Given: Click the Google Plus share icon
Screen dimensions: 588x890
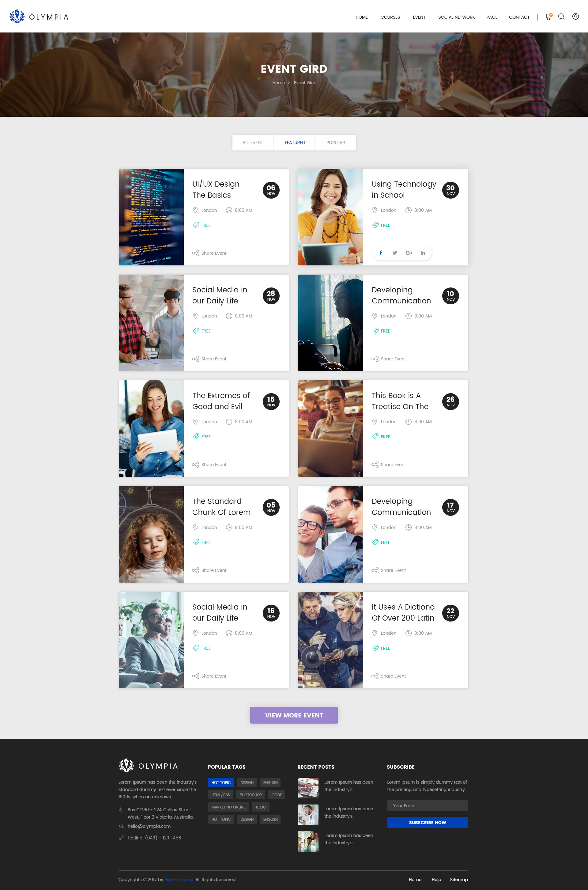Looking at the screenshot, I should click(409, 253).
